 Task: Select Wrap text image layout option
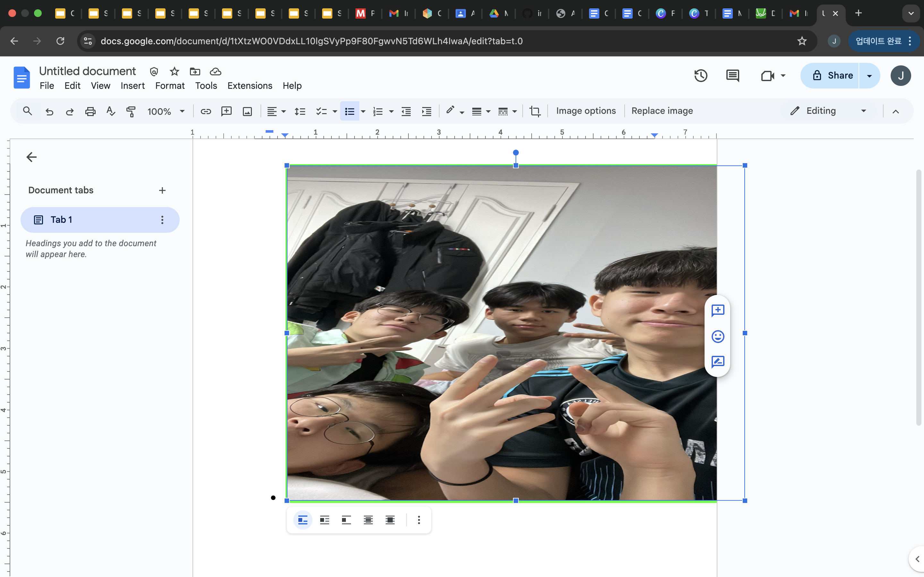coord(325,520)
